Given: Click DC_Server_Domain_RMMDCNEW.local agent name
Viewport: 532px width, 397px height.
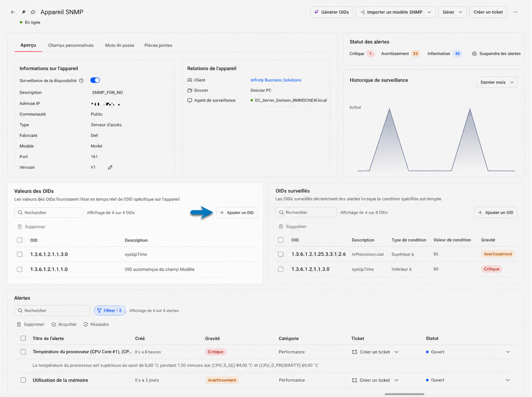Looking at the screenshot, I should click(291, 100).
